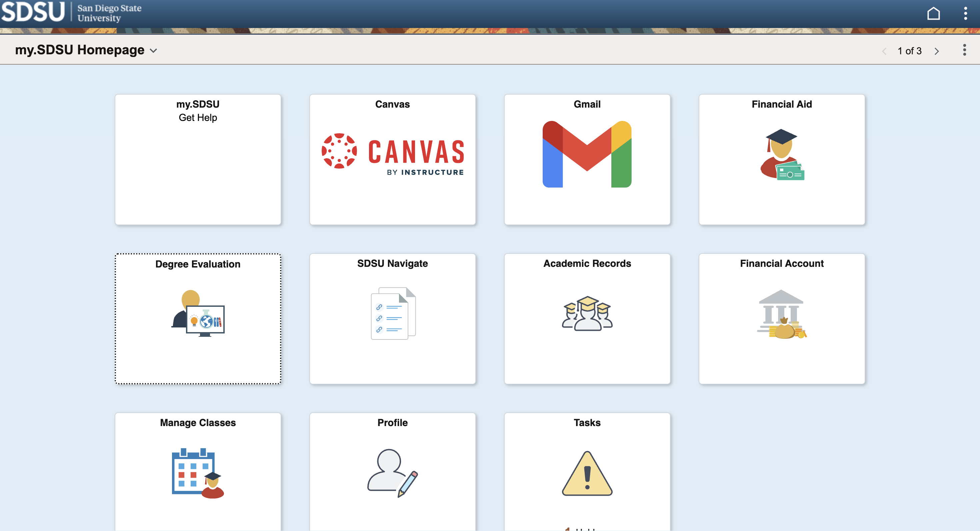
Task: Click the Financial Account bank icon
Action: pos(781,314)
